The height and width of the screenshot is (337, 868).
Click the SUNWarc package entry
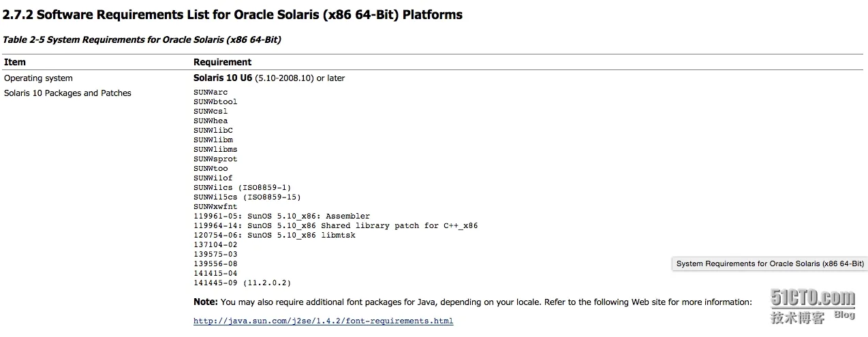coord(211,92)
